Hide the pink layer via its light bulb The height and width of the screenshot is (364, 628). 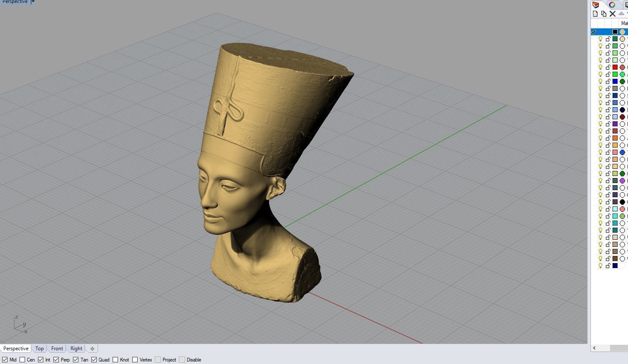click(x=600, y=152)
